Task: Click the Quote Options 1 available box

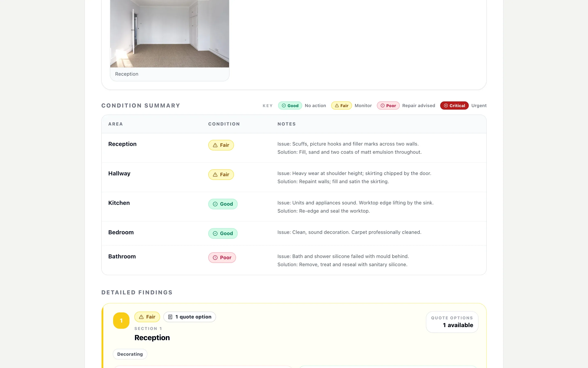Action: [x=452, y=322]
